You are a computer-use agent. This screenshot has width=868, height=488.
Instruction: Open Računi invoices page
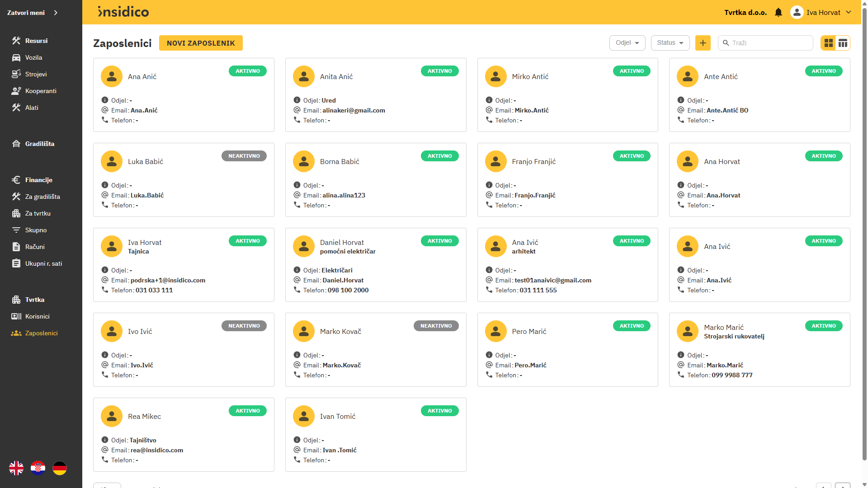coord(35,247)
